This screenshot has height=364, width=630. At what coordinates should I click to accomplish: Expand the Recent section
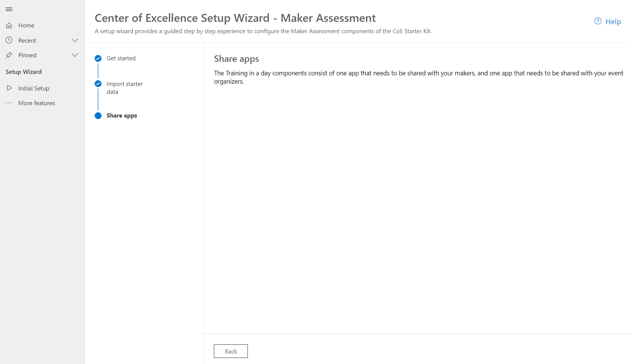pos(75,40)
